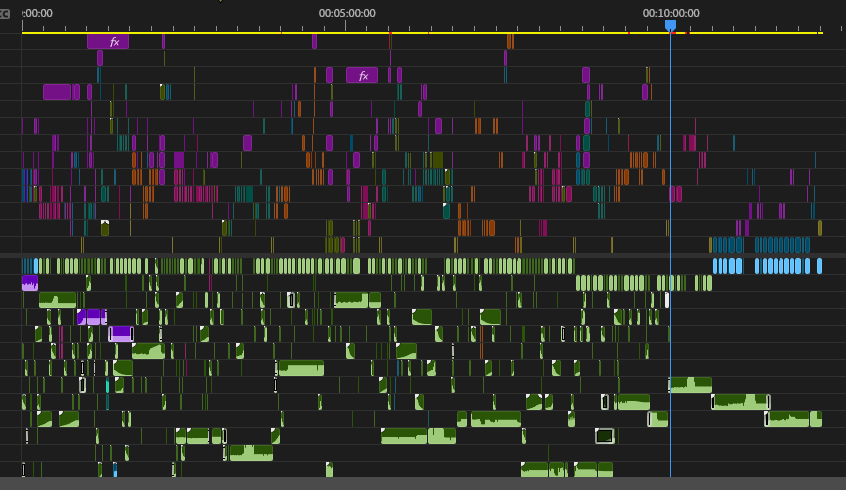Select large plain purple clip near timeline start
846x490 pixels.
[x=57, y=92]
